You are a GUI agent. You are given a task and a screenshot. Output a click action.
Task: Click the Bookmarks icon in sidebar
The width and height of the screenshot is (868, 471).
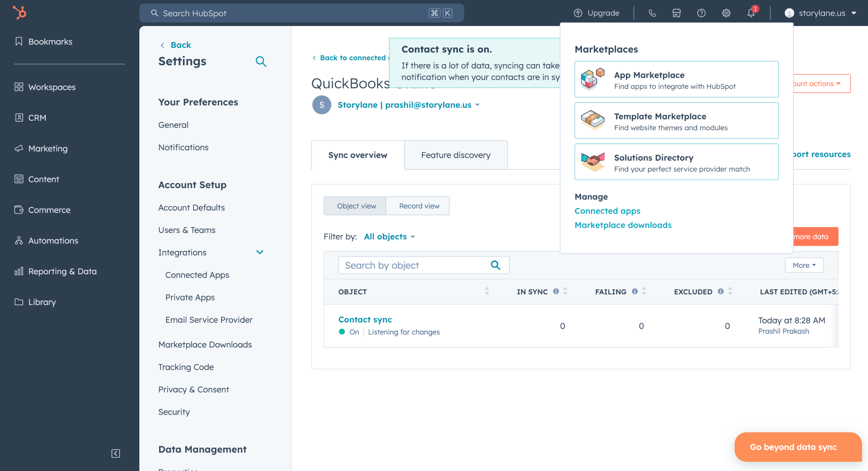pos(19,41)
